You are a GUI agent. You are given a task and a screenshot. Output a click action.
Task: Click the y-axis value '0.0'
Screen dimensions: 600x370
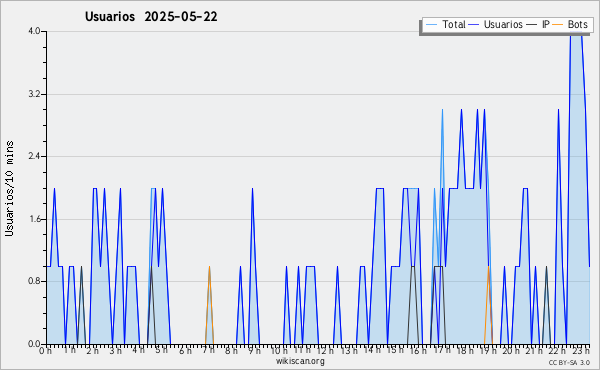[x=34, y=344]
